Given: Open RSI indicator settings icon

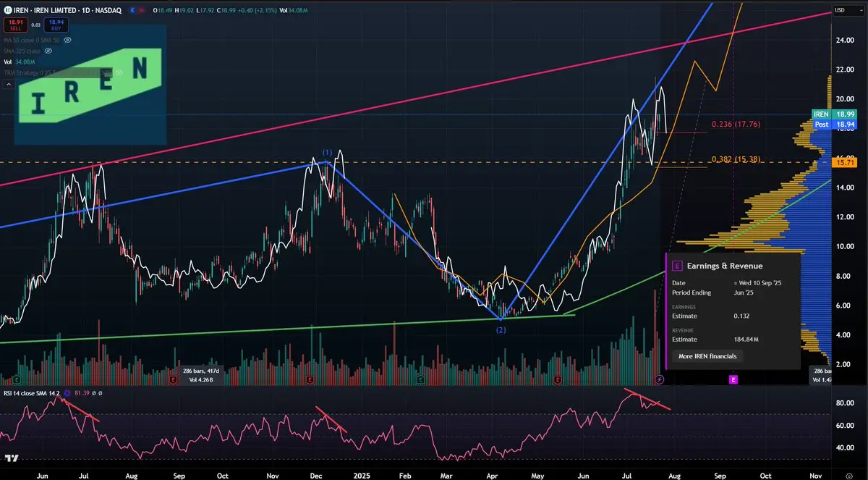Looking at the screenshot, I should point(67,393).
